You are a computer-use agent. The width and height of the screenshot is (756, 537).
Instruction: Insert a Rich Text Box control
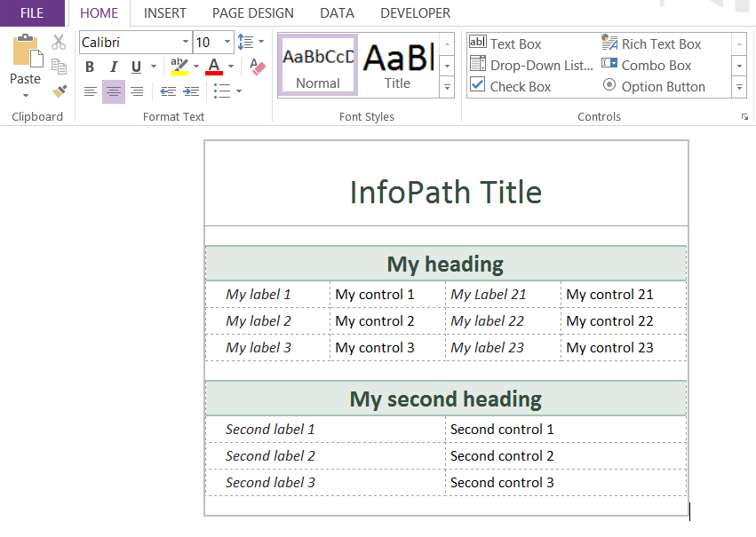660,43
